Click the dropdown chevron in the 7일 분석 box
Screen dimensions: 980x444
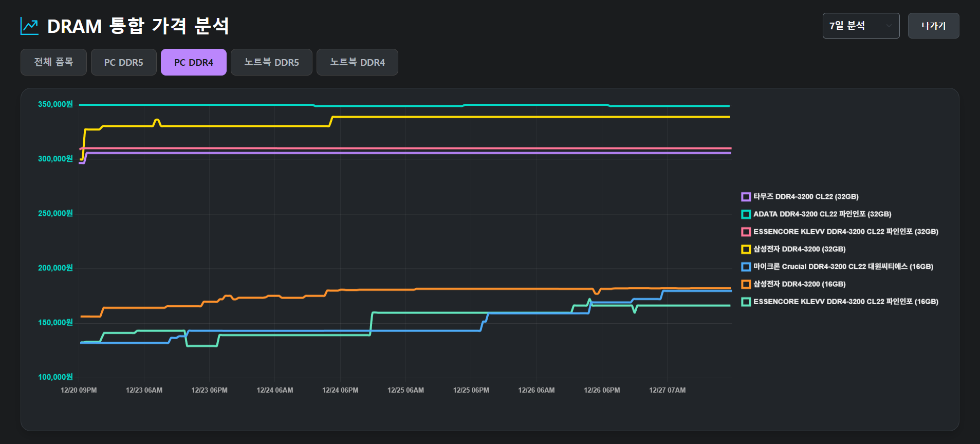(x=889, y=26)
